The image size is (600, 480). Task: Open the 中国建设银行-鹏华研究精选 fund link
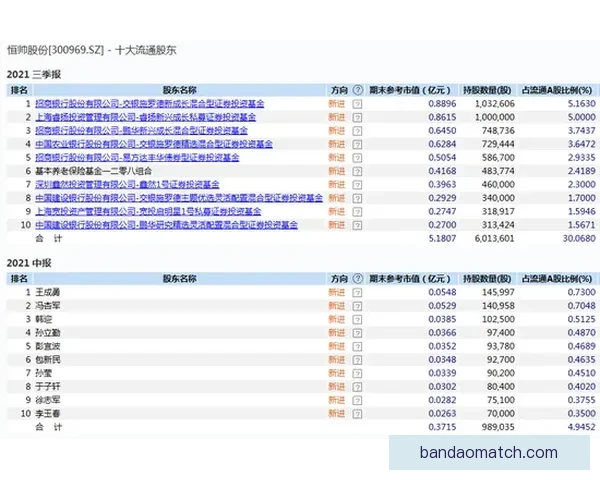pos(166,225)
